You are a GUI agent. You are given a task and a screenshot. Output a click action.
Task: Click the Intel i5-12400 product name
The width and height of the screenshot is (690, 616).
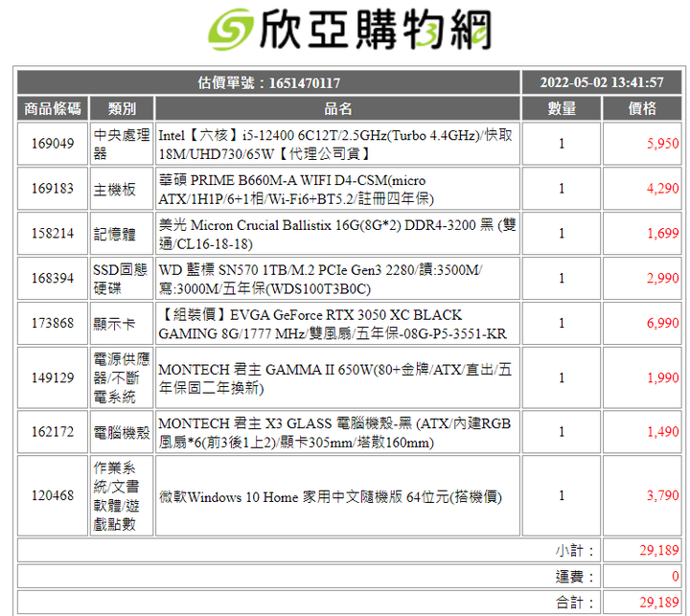coord(335,145)
